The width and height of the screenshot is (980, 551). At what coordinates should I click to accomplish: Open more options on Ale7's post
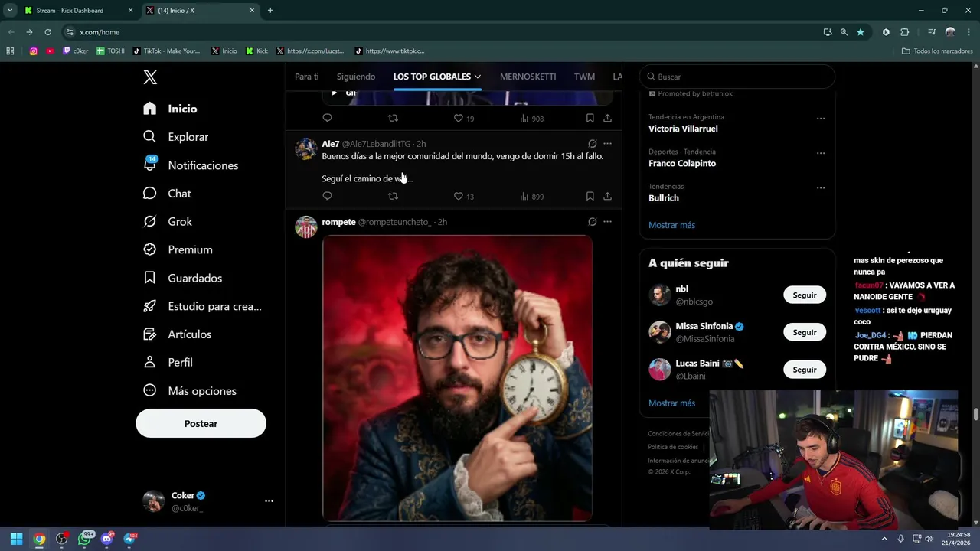(x=607, y=144)
